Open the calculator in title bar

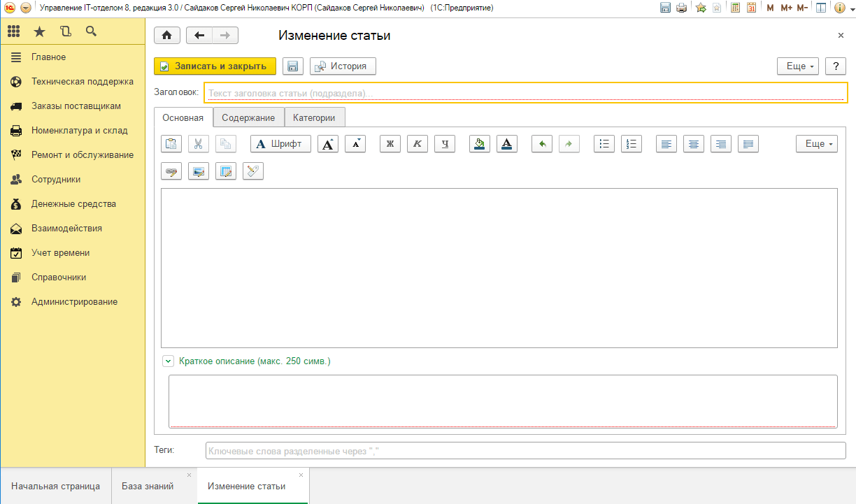(735, 8)
